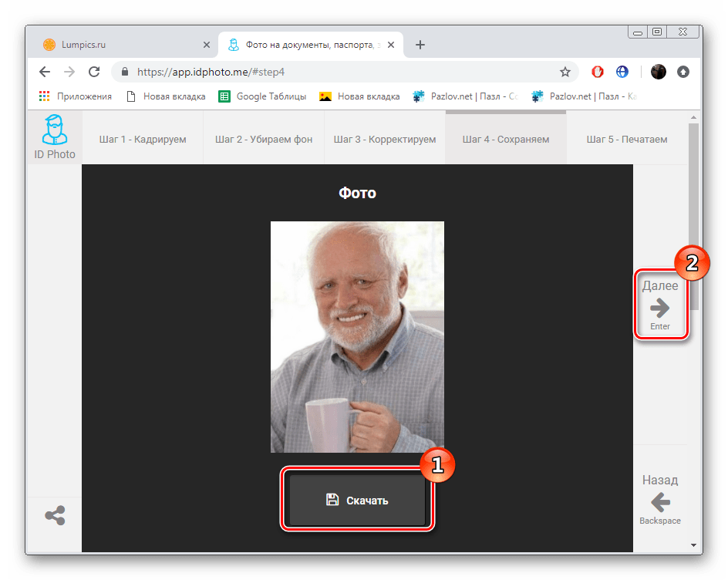This screenshot has height=580, width=728.
Task: Click the scrollbar up arrow
Action: tap(693, 117)
